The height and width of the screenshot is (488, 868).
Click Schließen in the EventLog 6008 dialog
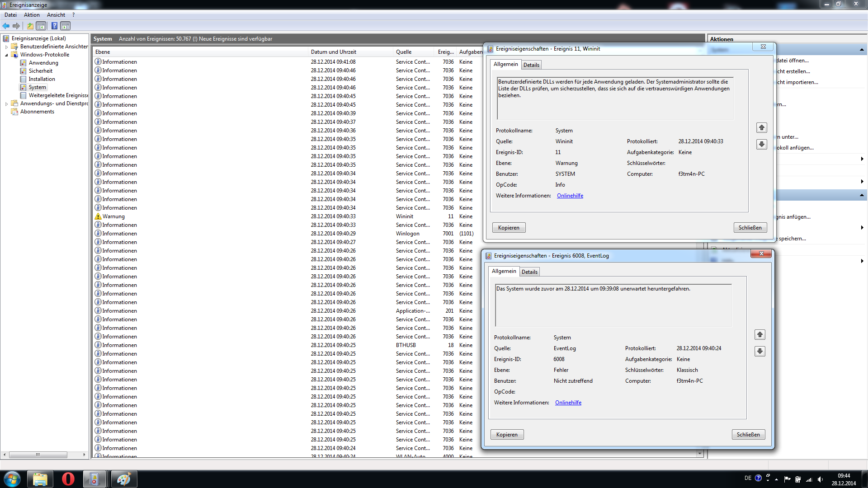click(x=748, y=435)
